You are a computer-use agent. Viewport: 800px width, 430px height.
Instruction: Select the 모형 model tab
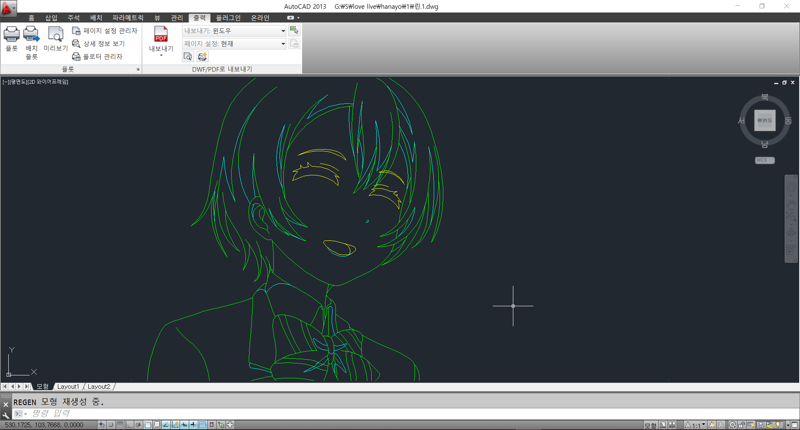point(42,387)
